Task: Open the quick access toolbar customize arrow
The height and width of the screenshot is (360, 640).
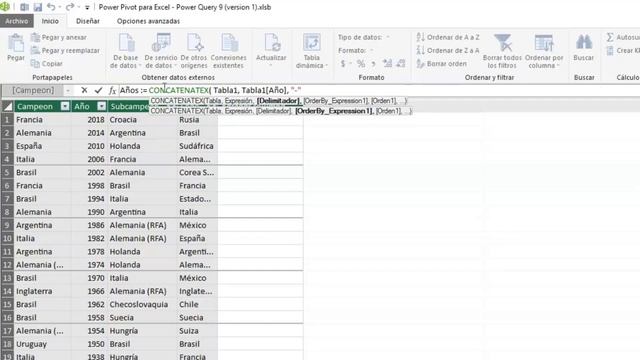Action: pyautogui.click(x=87, y=7)
